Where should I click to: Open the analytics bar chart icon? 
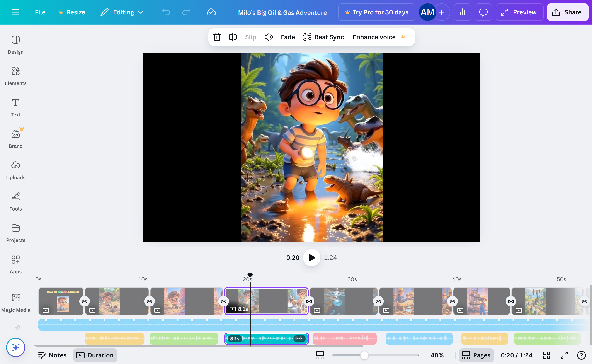(x=462, y=12)
